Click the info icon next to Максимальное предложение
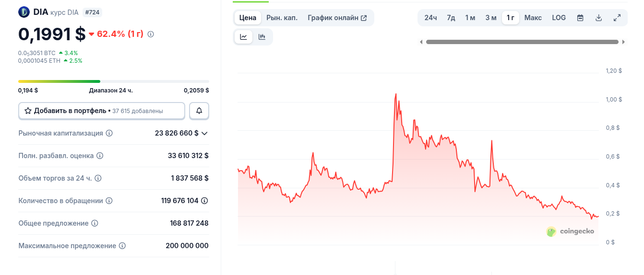 point(122,246)
